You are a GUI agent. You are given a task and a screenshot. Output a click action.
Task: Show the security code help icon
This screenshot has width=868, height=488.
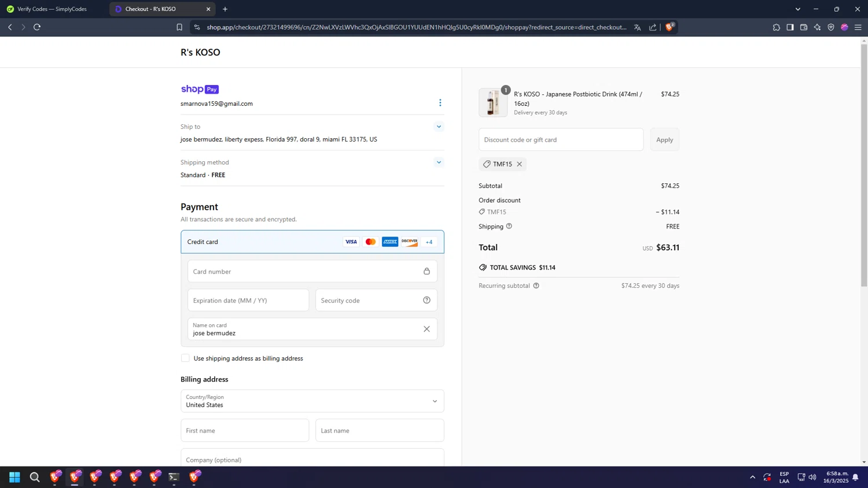pos(426,300)
